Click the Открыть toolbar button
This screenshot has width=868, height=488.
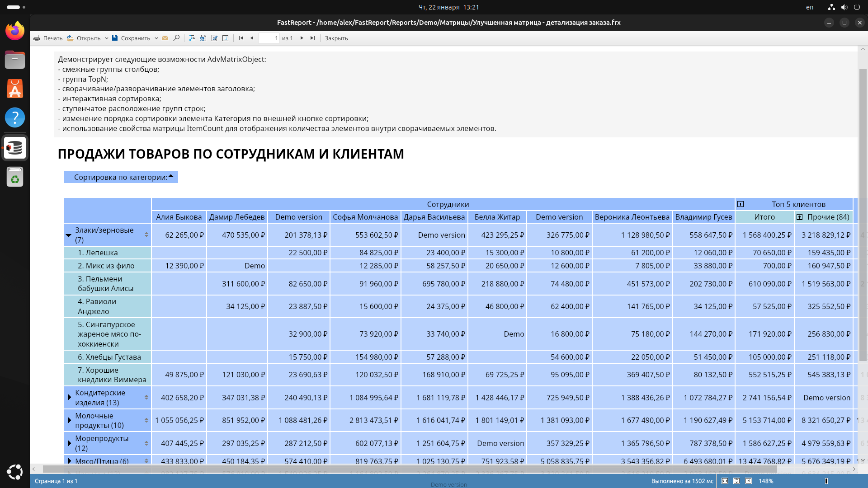click(x=85, y=38)
